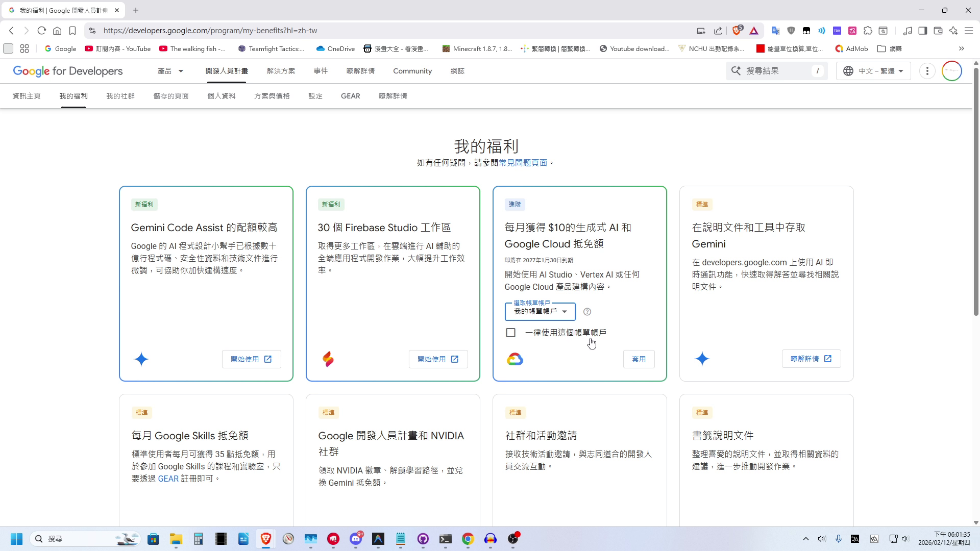The image size is (980, 551).
Task: Open the Google bookmark
Action: coord(60,48)
